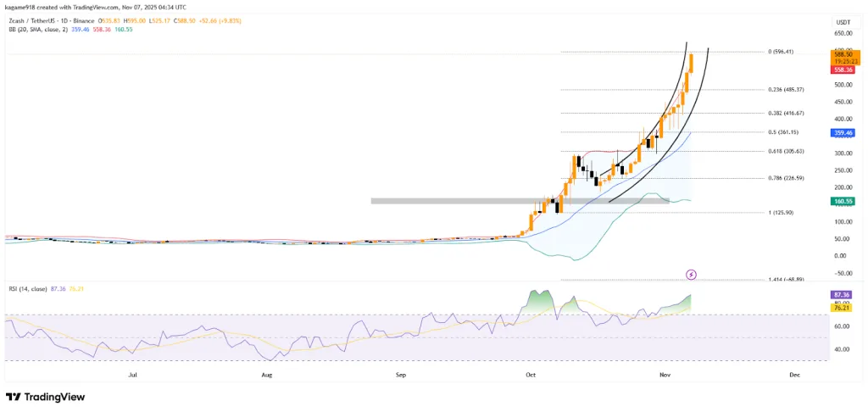
Task: Click the +52.66 (+9.83%) change text
Action: click(x=221, y=20)
